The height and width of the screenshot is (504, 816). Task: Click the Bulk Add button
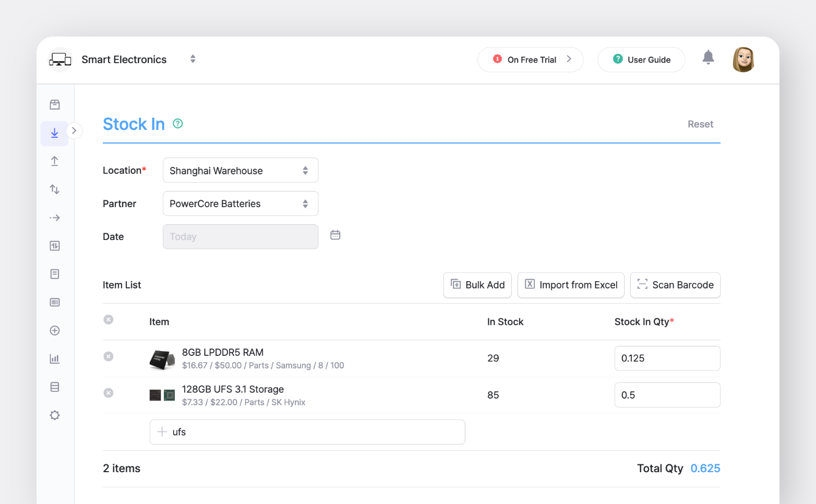(477, 285)
